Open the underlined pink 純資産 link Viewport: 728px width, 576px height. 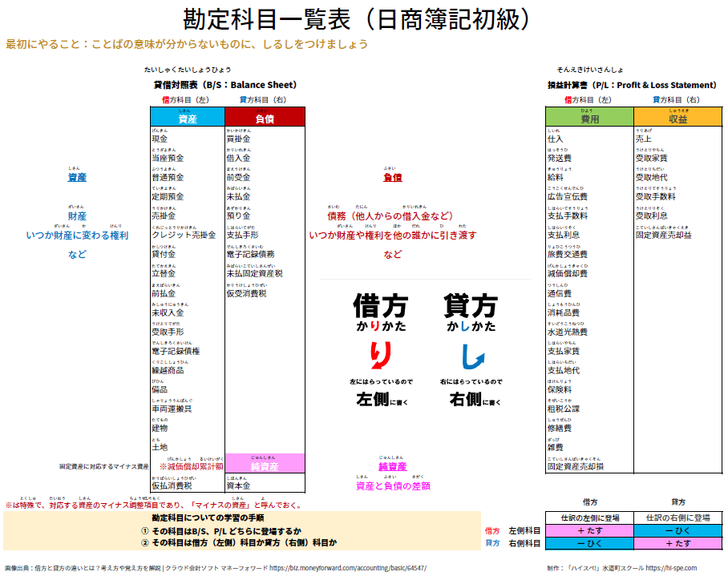coord(393,466)
